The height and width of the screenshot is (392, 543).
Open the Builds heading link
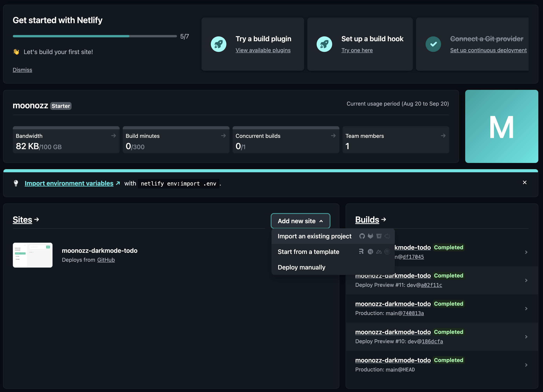point(367,220)
